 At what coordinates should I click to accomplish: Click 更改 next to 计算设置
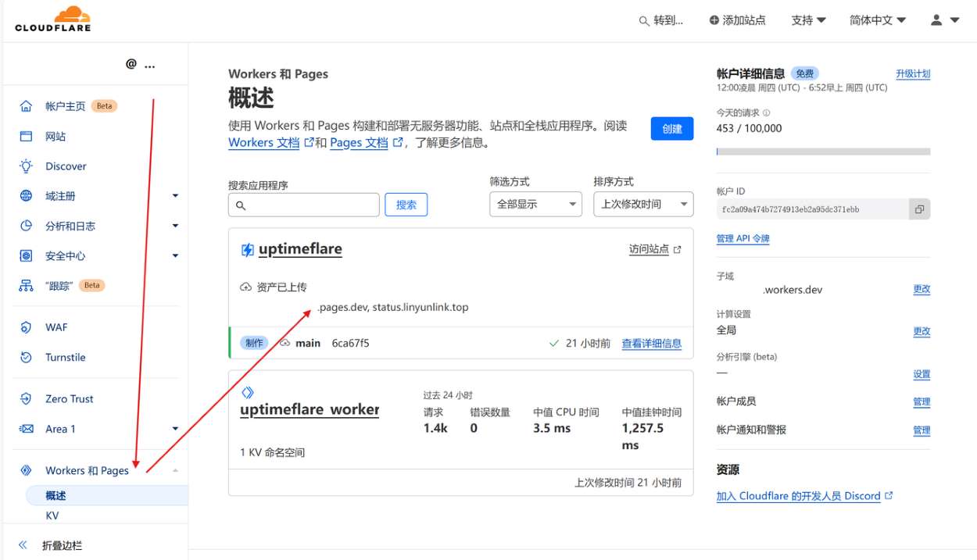(922, 331)
